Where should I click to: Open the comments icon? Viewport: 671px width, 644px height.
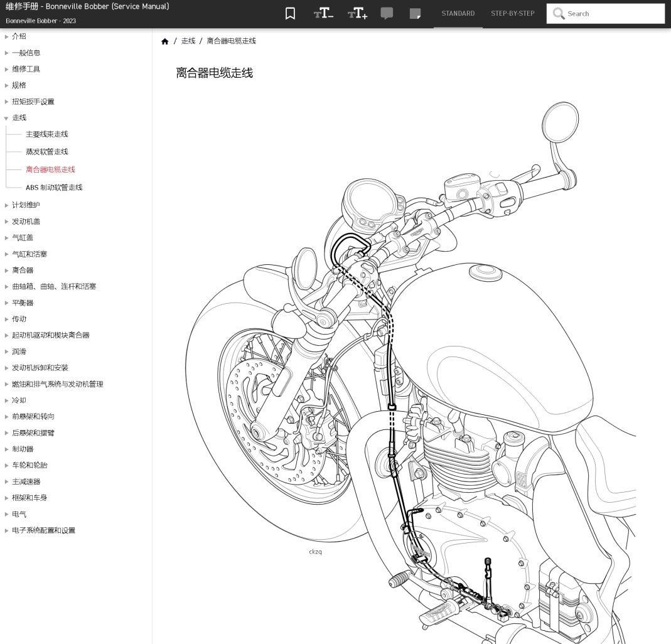coord(387,13)
